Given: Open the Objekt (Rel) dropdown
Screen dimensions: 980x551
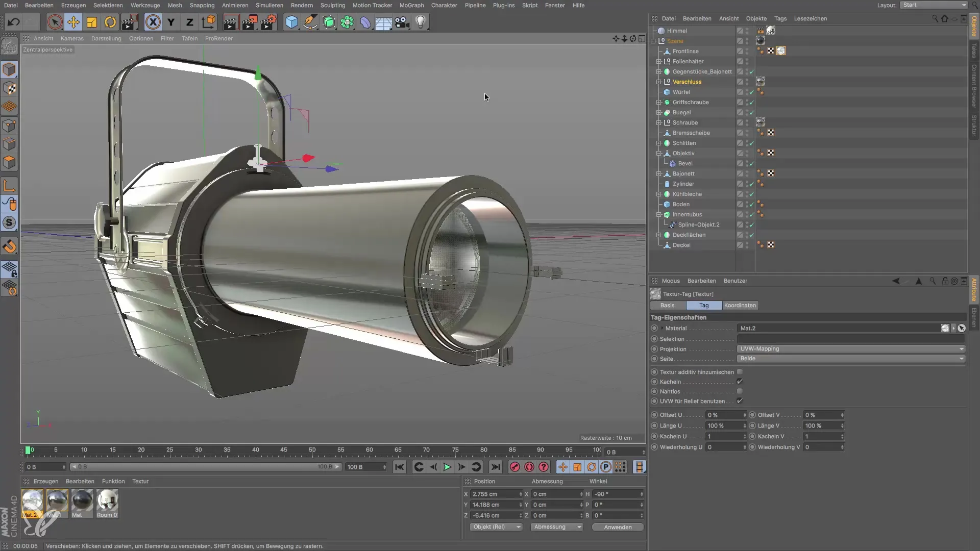Looking at the screenshot, I should point(496,527).
